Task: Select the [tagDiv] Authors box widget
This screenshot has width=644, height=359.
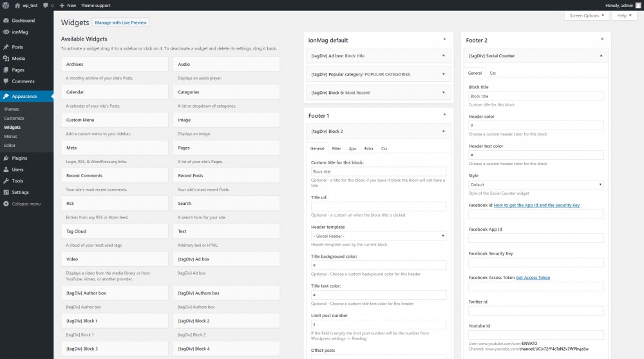Action: click(x=226, y=293)
